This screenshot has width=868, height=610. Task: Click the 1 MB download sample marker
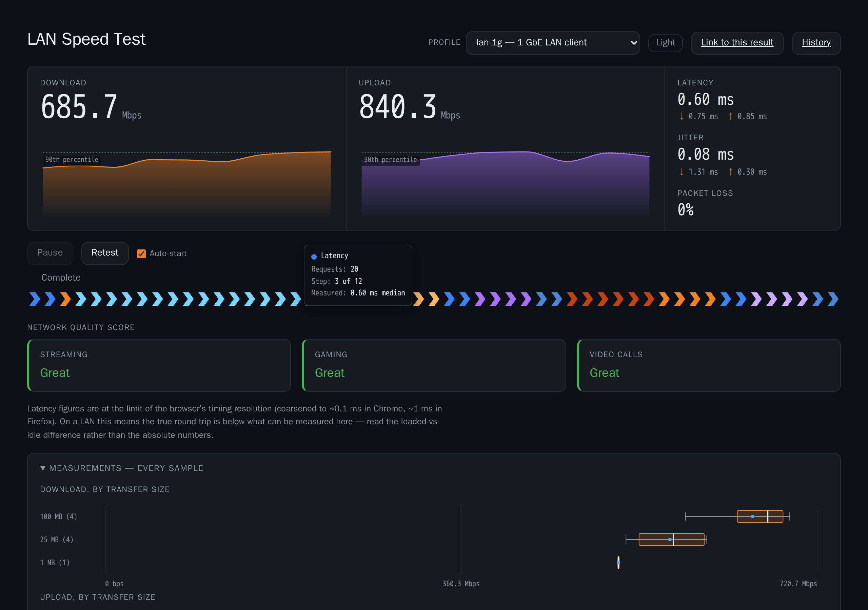click(x=618, y=562)
